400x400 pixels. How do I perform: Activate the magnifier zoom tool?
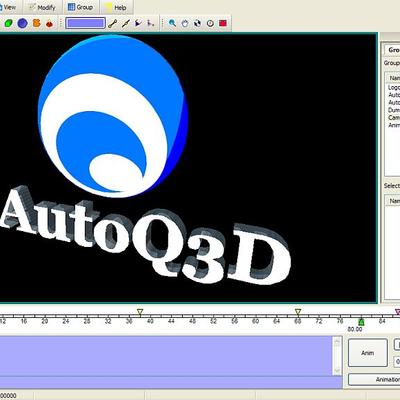(172, 23)
